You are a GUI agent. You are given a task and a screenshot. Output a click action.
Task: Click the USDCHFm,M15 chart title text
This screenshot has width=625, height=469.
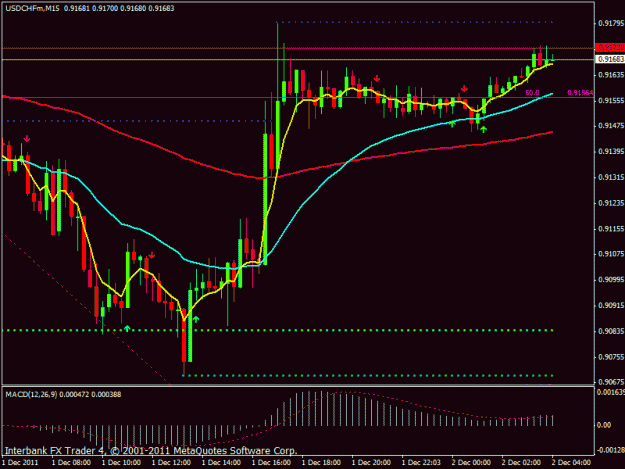[x=32, y=8]
